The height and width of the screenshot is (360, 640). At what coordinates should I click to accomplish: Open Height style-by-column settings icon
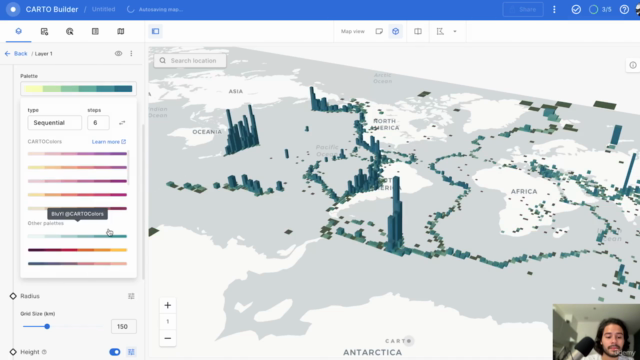coord(131,352)
